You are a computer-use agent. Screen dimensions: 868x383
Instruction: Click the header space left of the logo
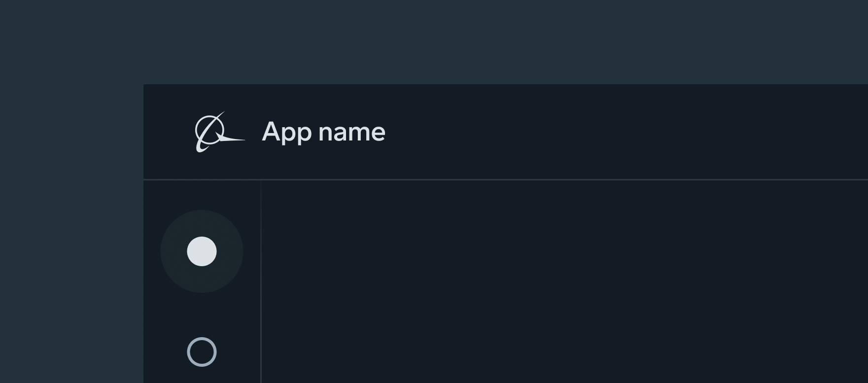click(x=168, y=132)
